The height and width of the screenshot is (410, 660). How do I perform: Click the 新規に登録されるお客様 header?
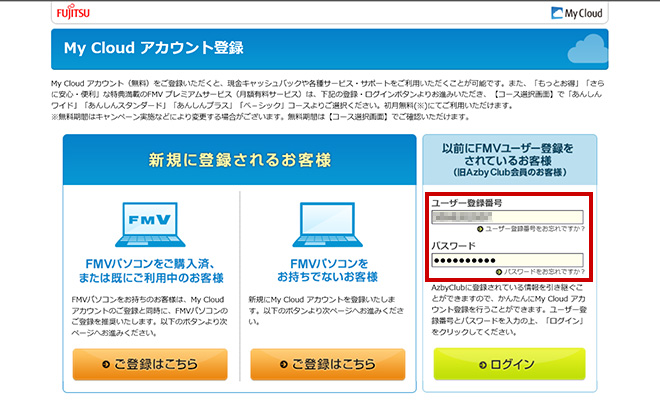(240, 160)
